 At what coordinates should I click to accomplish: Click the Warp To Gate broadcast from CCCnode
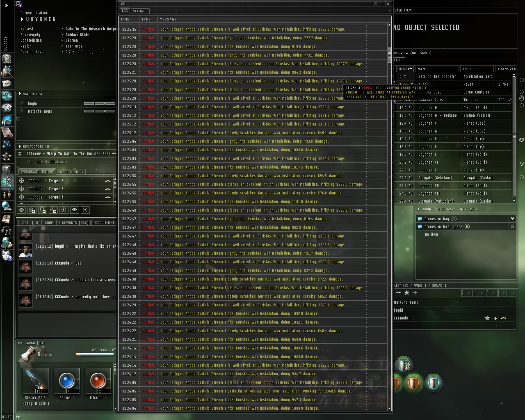click(x=67, y=154)
